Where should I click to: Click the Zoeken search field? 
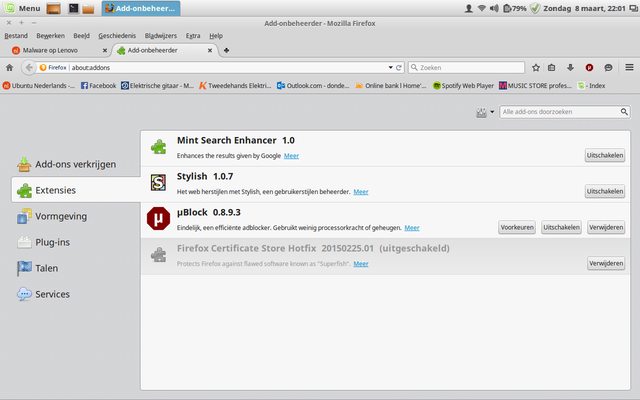pos(467,68)
